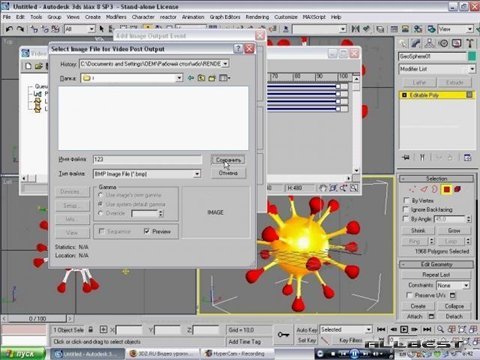Screen dimensions: 480x360
Task: Open the Hierarchy panel tab icon
Action: (430, 43)
